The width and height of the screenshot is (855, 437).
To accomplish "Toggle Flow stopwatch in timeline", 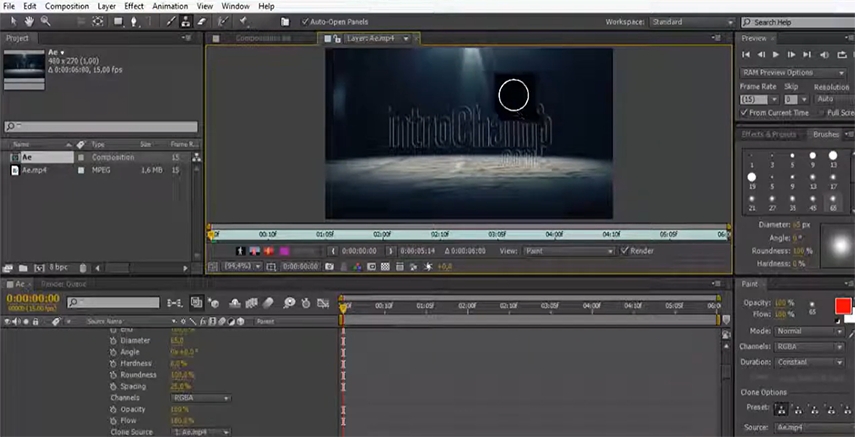I will [113, 421].
